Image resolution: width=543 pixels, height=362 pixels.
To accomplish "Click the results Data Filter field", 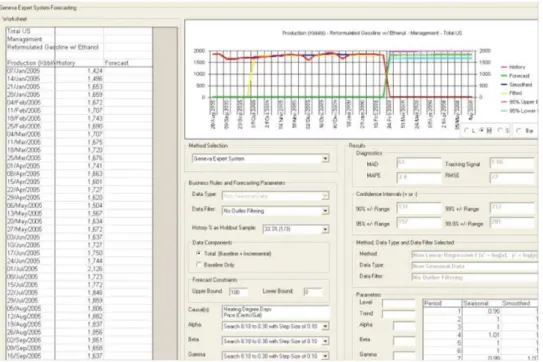I will click(x=474, y=277).
